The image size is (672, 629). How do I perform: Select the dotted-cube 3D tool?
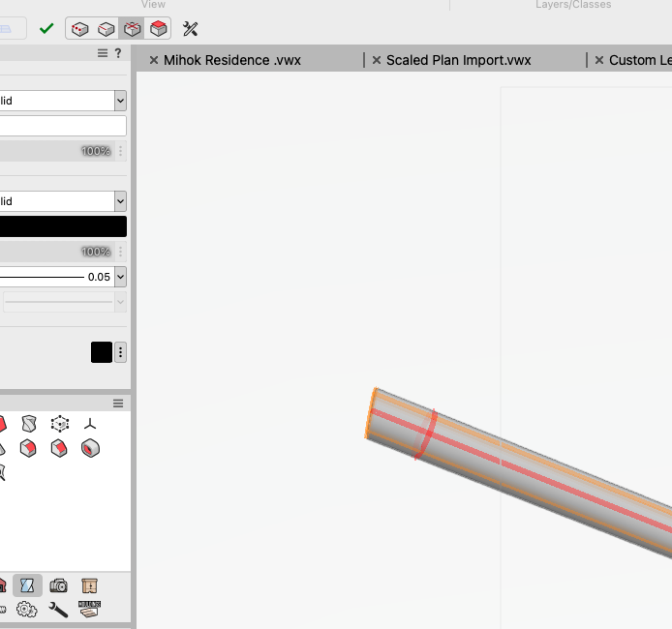click(60, 424)
